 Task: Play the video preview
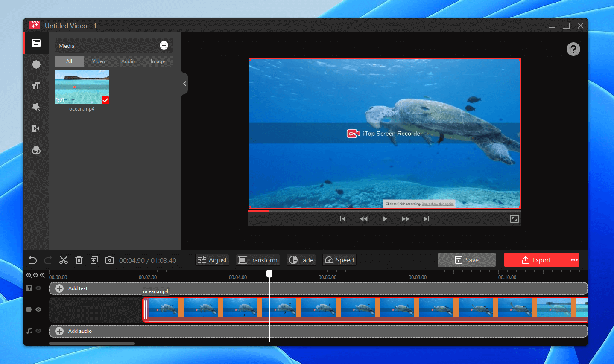pos(385,219)
